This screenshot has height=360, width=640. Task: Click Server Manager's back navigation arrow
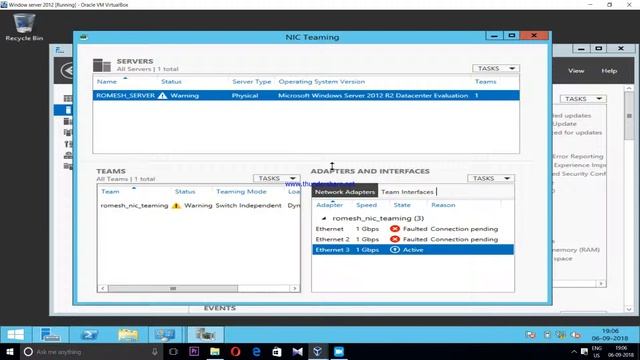click(67, 71)
